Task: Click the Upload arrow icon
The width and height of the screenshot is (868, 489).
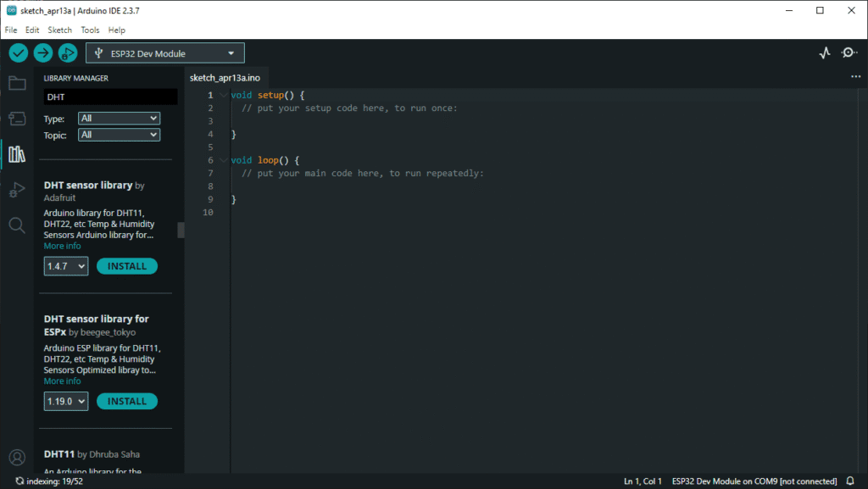Action: (x=43, y=53)
